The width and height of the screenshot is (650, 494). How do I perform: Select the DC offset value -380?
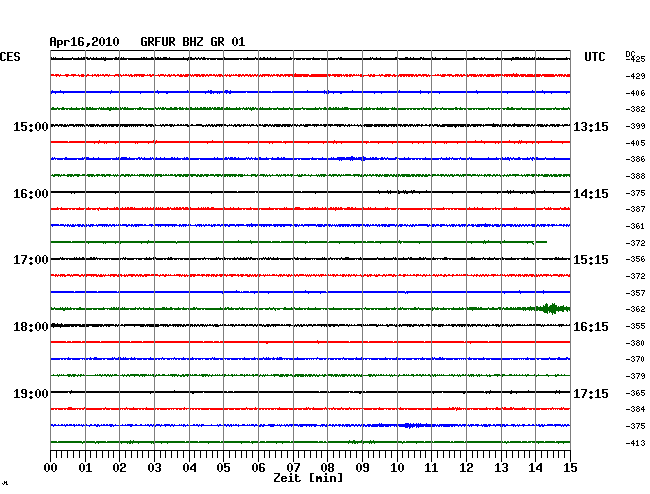[x=635, y=343]
